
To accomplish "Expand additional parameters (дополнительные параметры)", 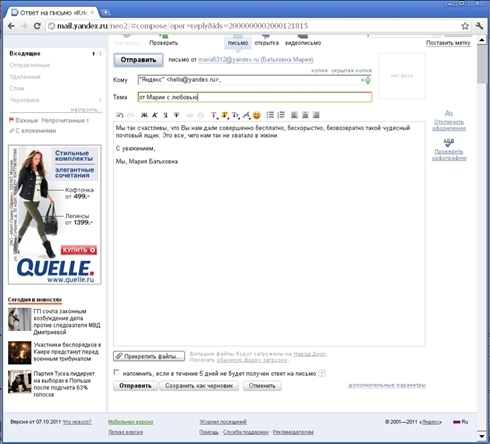I will pos(387,385).
